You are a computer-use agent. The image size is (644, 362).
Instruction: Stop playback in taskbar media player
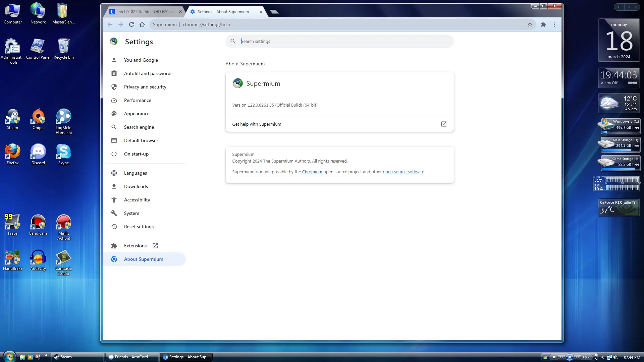tap(554, 357)
